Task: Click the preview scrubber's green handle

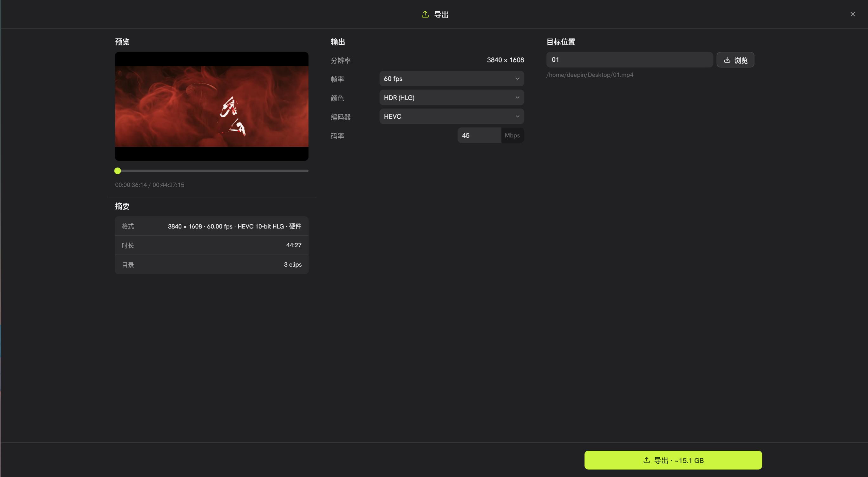Action: coord(118,171)
